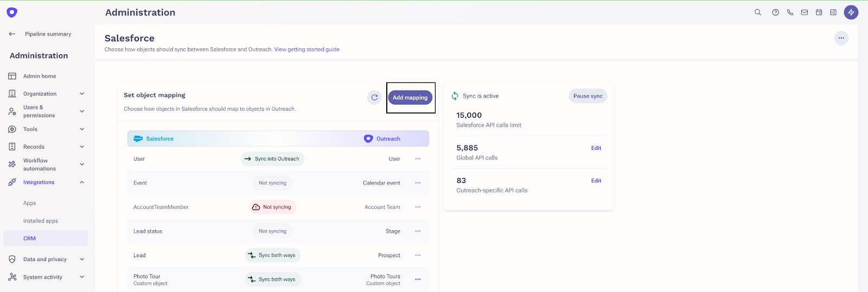Open options menu for User mapping row
The height and width of the screenshot is (292, 868).
(418, 159)
